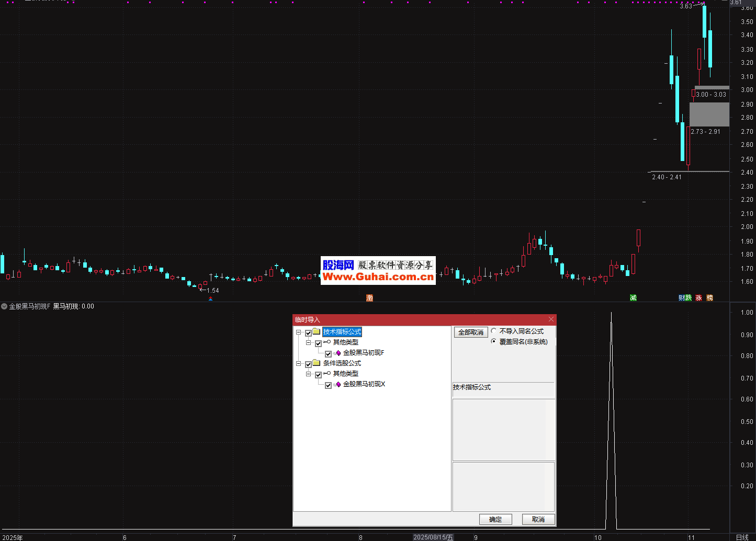Click the red 涨 marker icon
This screenshot has height=541, width=756.
(698, 298)
